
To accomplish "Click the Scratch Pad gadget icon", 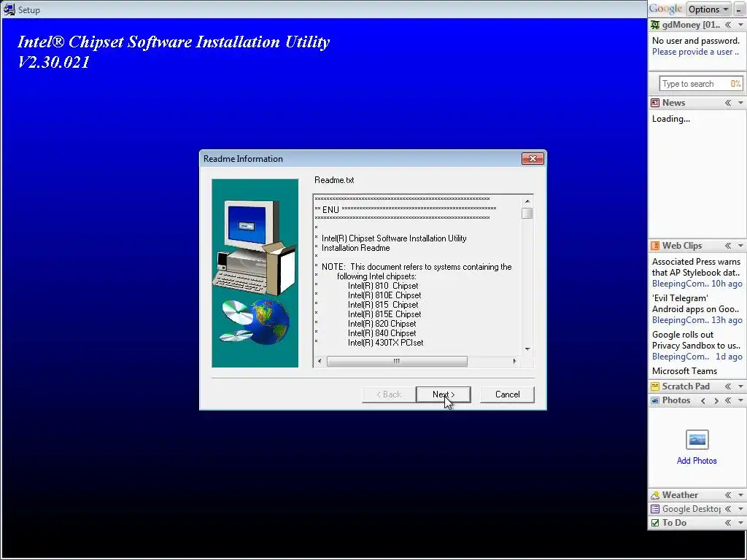I will (x=655, y=386).
